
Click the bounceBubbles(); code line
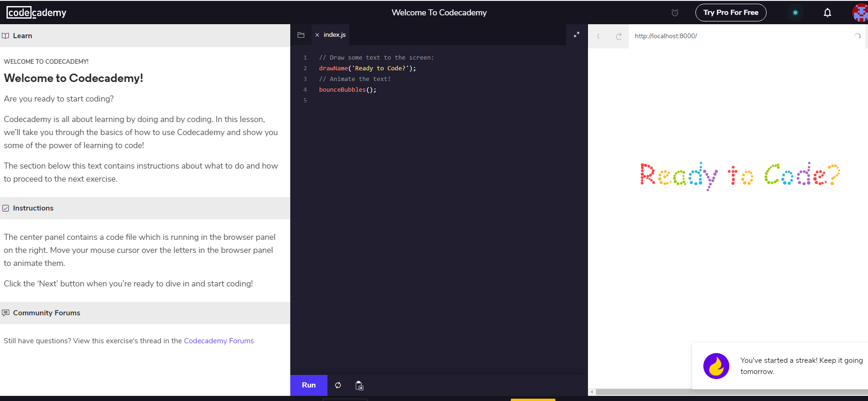coord(347,90)
